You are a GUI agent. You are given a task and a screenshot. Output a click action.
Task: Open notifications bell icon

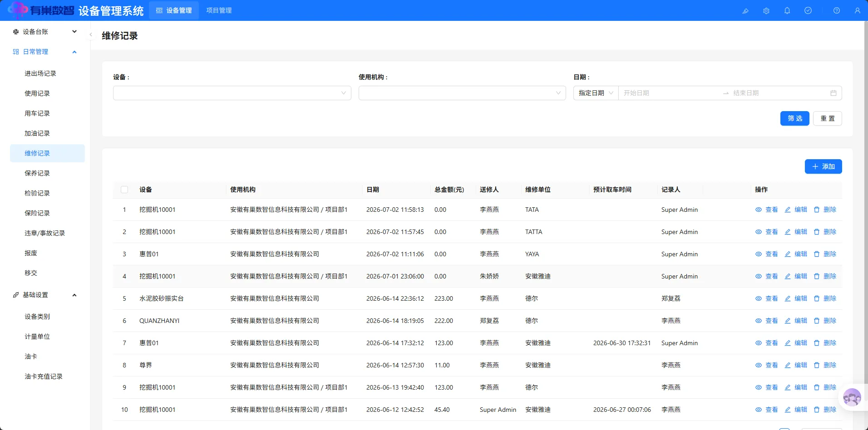coord(787,10)
